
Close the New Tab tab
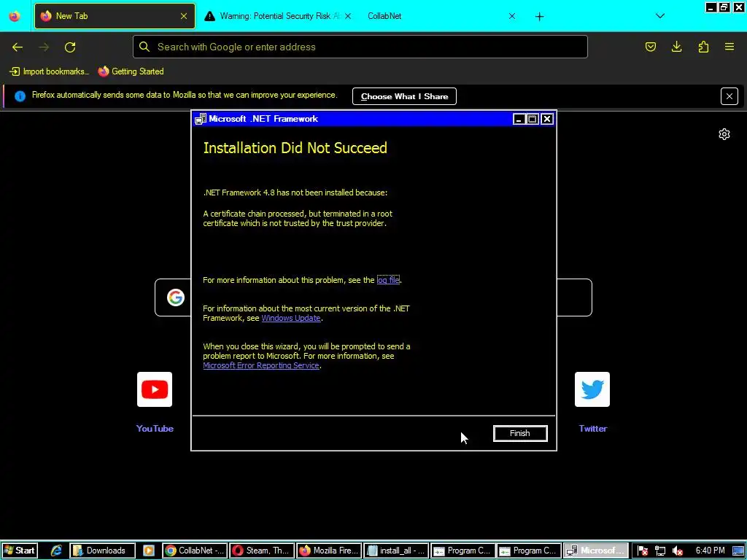[x=183, y=16]
